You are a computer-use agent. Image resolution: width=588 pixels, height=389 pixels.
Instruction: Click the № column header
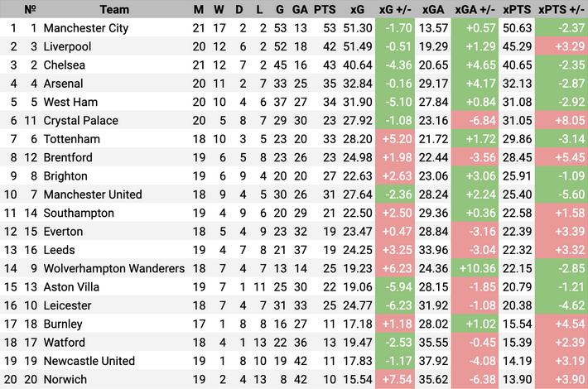[x=31, y=9]
